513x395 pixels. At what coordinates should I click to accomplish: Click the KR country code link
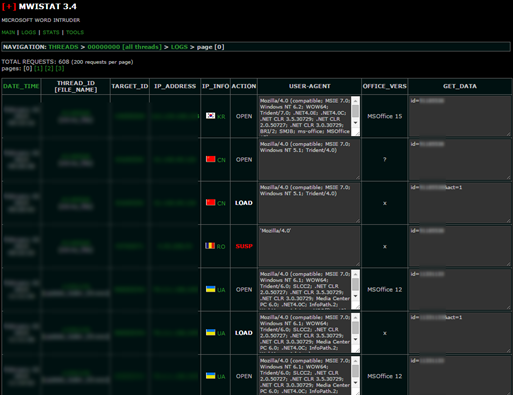tap(221, 117)
